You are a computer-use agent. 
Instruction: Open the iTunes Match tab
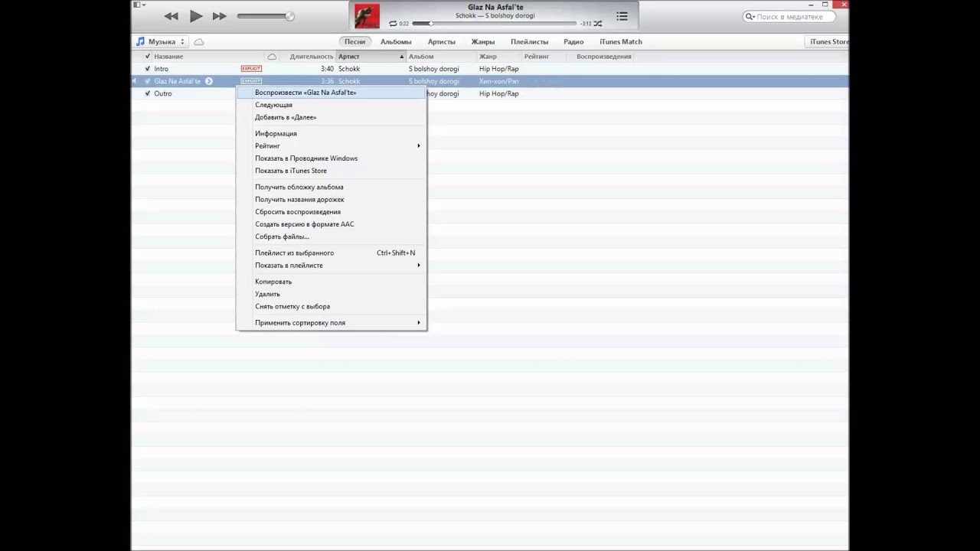pyautogui.click(x=621, y=41)
